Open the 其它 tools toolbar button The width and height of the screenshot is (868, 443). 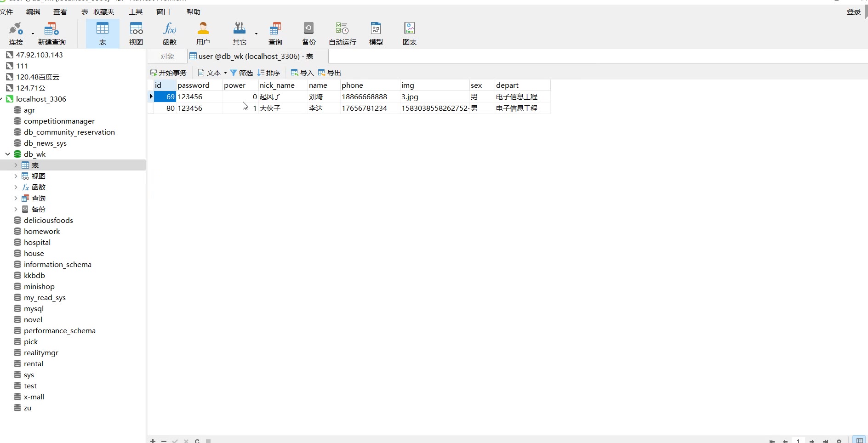tap(240, 34)
